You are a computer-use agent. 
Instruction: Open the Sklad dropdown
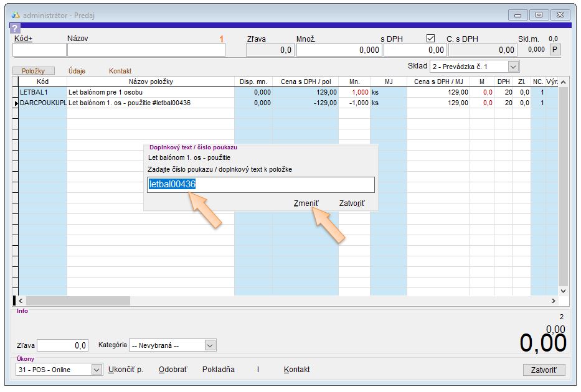(513, 66)
